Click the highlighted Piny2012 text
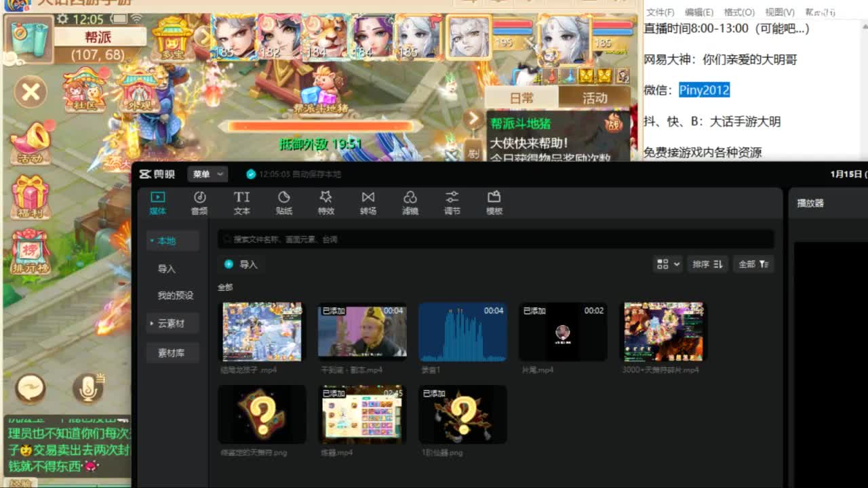This screenshot has width=868, height=488. click(x=704, y=90)
